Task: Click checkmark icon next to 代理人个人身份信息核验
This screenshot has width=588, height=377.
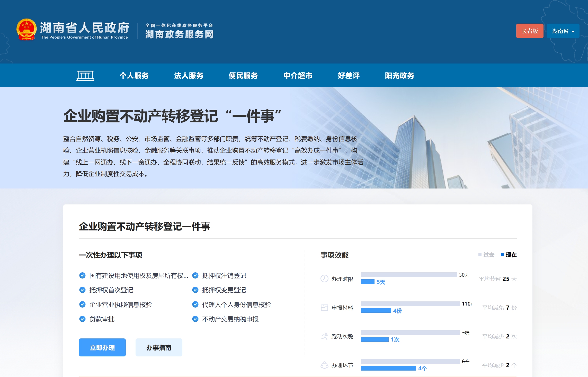Action: tap(195, 305)
